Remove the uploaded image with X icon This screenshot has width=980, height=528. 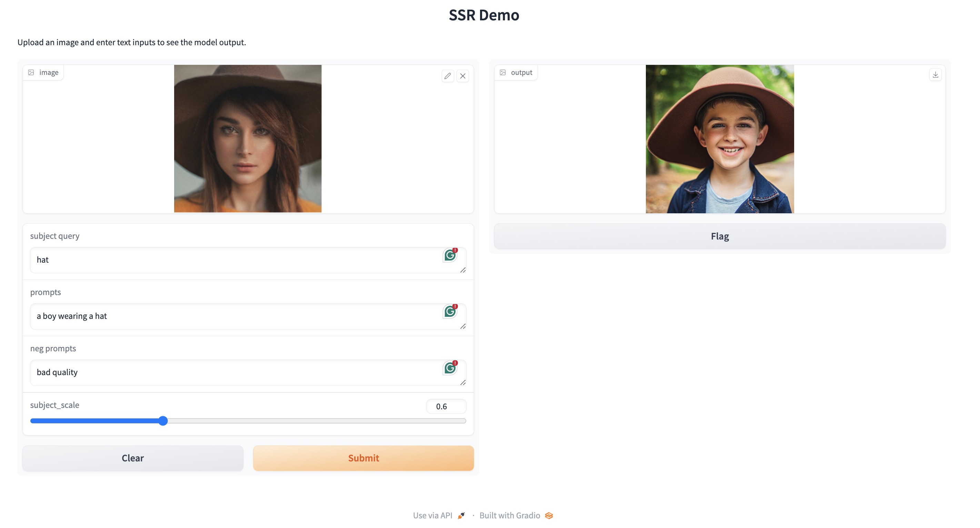[463, 76]
